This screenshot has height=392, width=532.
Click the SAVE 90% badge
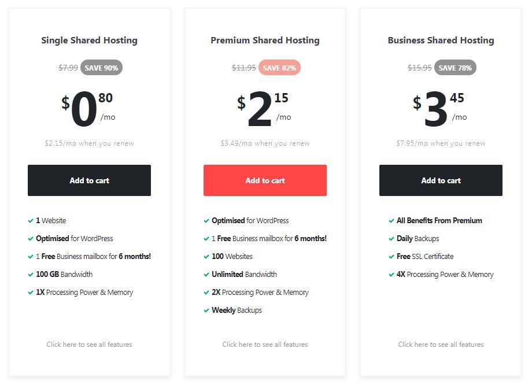[x=101, y=68]
